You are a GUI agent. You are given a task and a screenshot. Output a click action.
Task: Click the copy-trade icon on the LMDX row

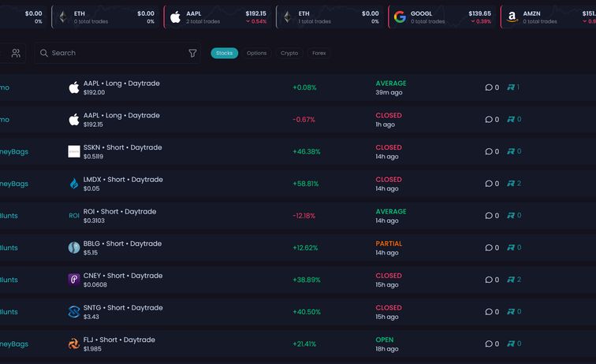click(x=511, y=184)
